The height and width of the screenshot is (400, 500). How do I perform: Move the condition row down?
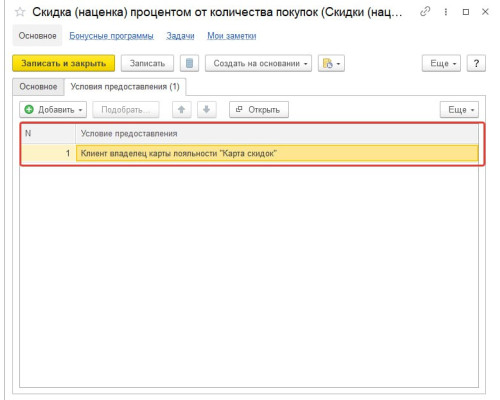point(207,110)
